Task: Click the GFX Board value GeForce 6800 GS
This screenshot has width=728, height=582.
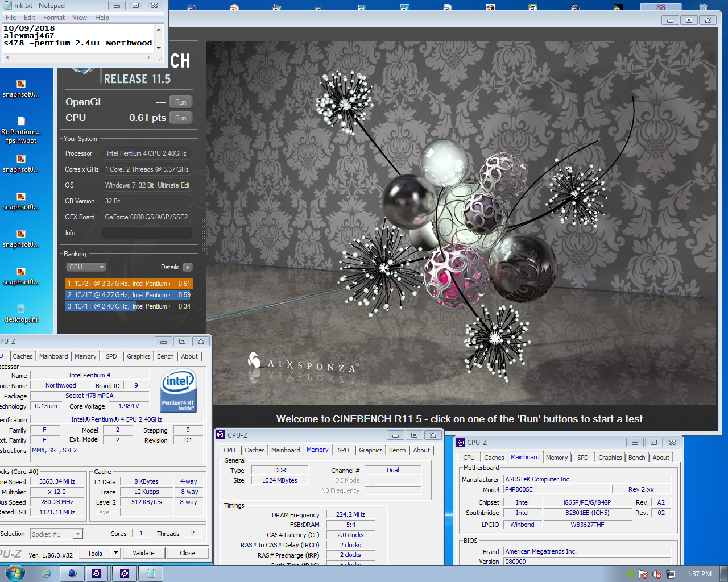Action: [x=147, y=217]
